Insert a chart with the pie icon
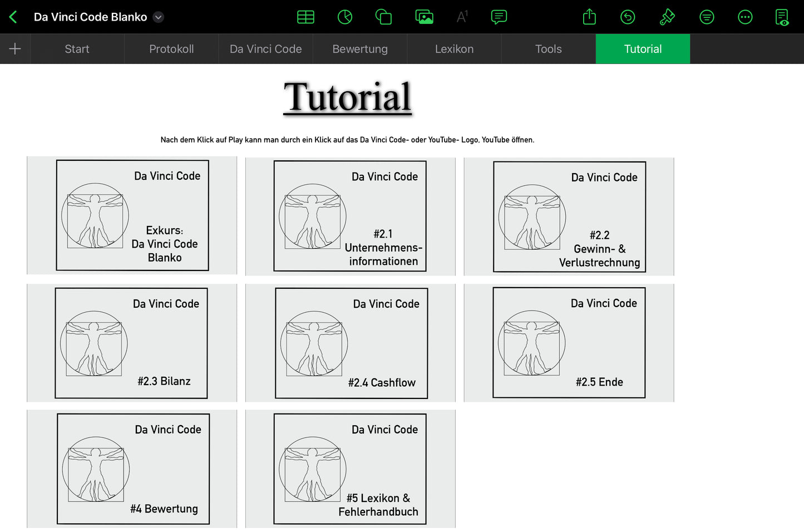The width and height of the screenshot is (804, 532). point(345,17)
